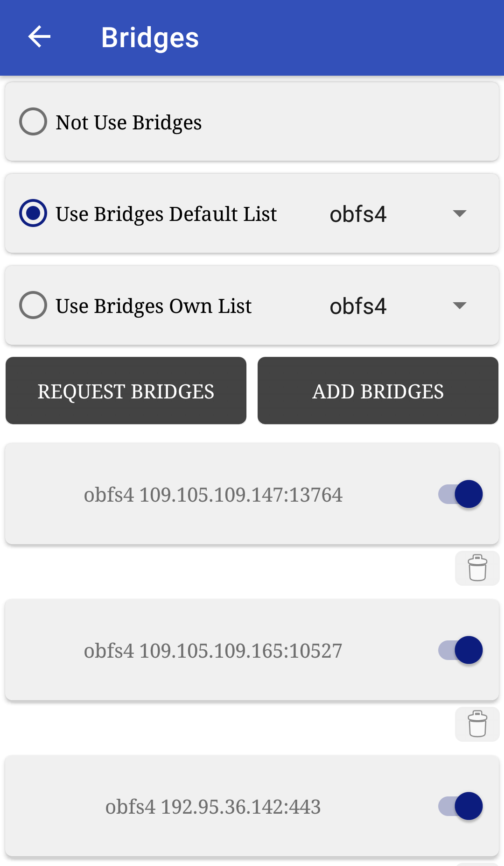Viewport: 504px width, 866px height.
Task: Tap the obfs4 109.105.109.147:13764 bridge entry text
Action: click(x=213, y=495)
